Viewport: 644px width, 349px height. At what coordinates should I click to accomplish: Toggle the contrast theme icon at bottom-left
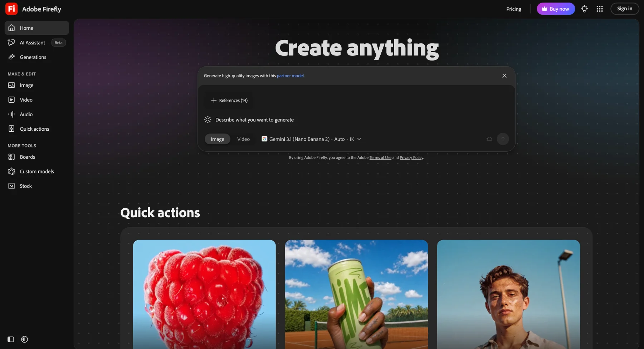(x=24, y=339)
